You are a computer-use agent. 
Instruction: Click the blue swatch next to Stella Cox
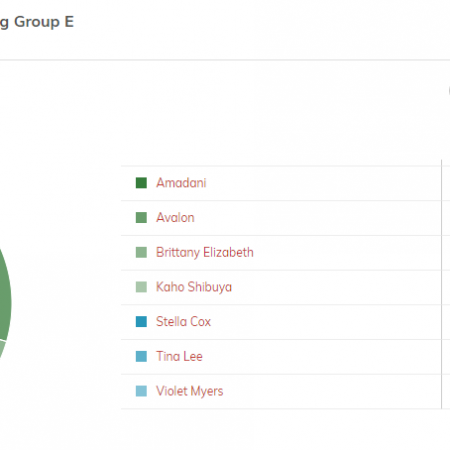(141, 322)
